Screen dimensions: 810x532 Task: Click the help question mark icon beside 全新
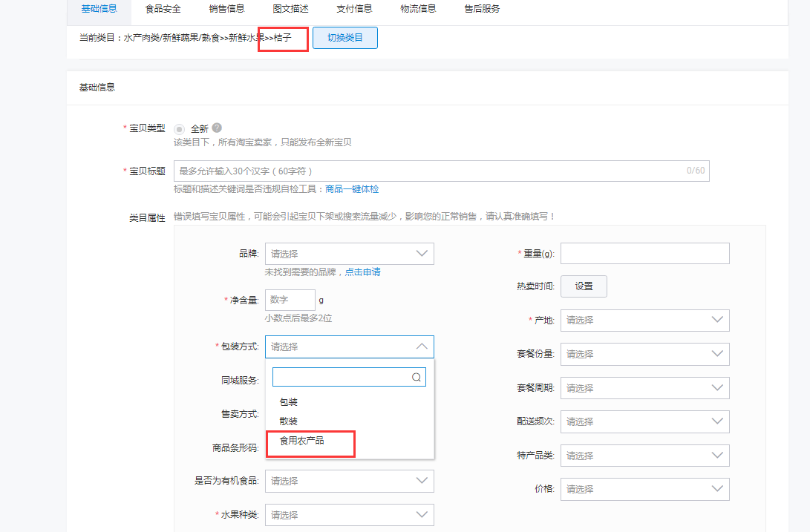tap(217, 128)
